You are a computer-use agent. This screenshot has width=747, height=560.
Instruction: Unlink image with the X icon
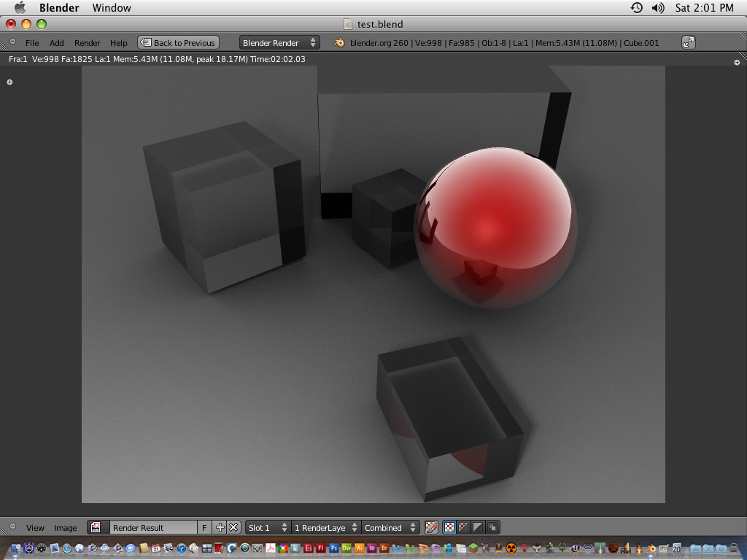(x=233, y=528)
